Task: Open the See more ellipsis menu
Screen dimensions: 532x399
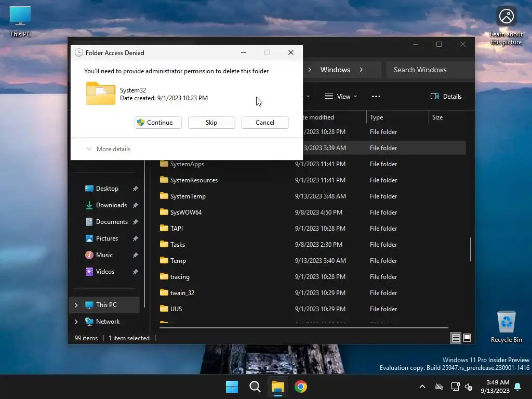Action: click(x=376, y=96)
